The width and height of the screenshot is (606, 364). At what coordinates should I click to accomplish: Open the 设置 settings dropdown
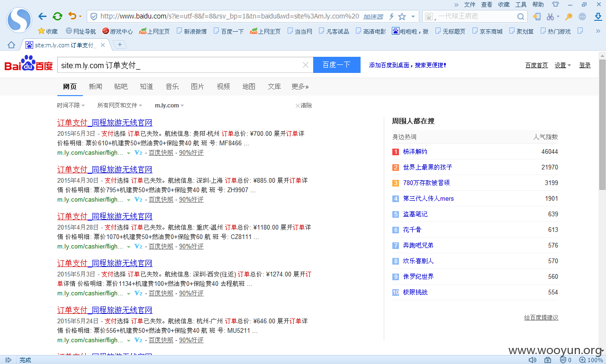563,65
